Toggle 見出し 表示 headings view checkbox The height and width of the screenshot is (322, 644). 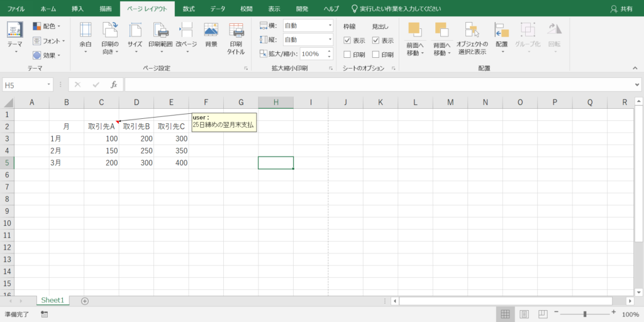pyautogui.click(x=376, y=41)
